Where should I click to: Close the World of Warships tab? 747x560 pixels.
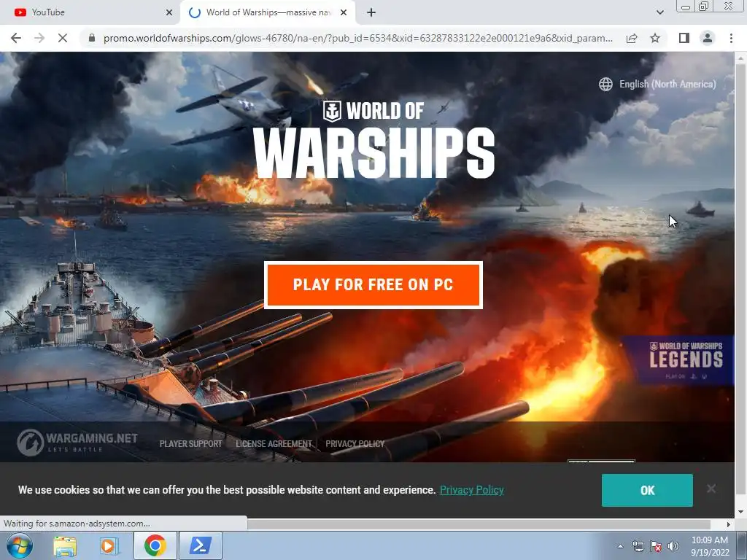tap(344, 12)
